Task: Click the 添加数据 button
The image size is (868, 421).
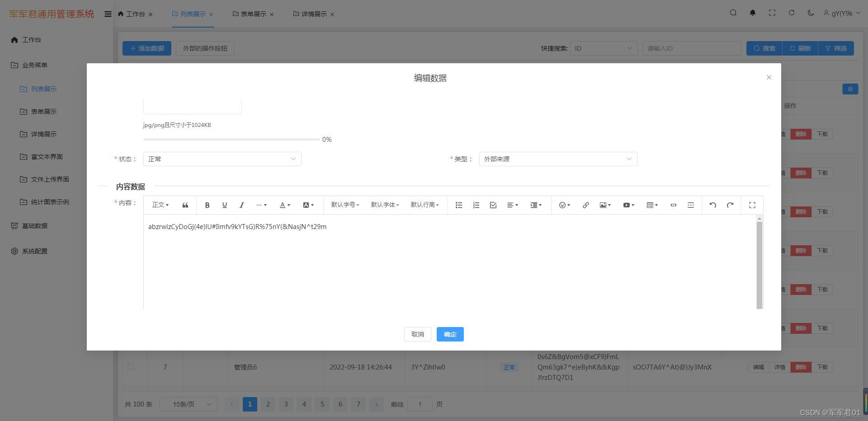Action: point(147,48)
